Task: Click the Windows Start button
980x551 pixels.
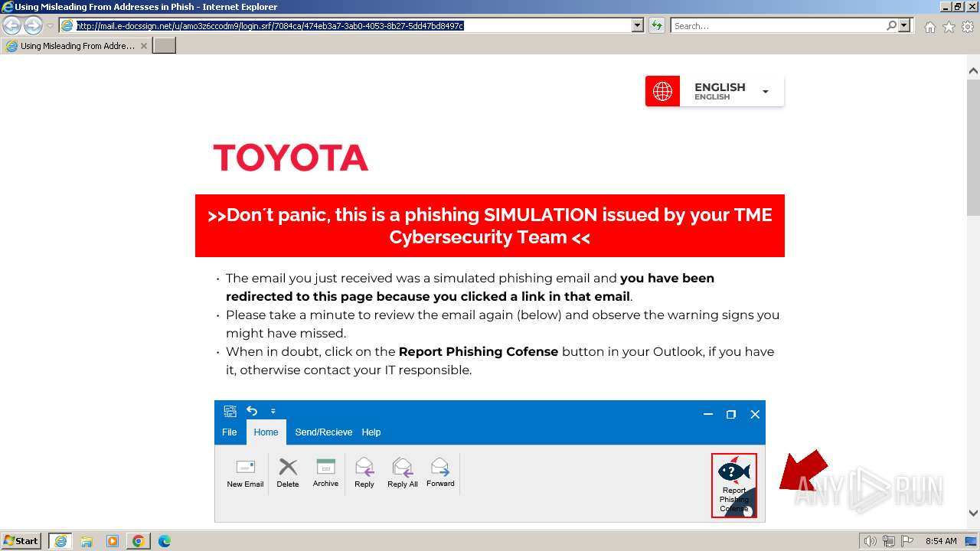Action: 21,541
